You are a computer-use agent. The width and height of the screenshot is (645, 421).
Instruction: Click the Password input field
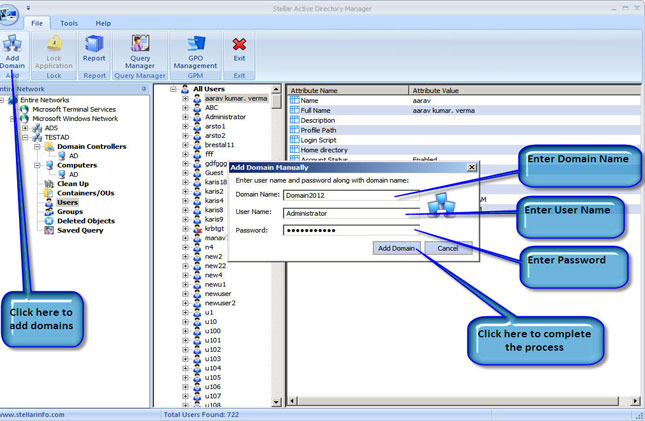tap(351, 230)
